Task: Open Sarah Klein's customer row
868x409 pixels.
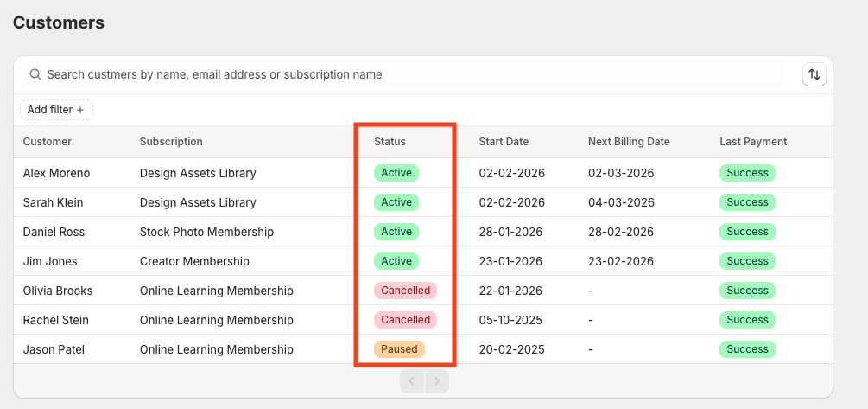Action: (54, 202)
